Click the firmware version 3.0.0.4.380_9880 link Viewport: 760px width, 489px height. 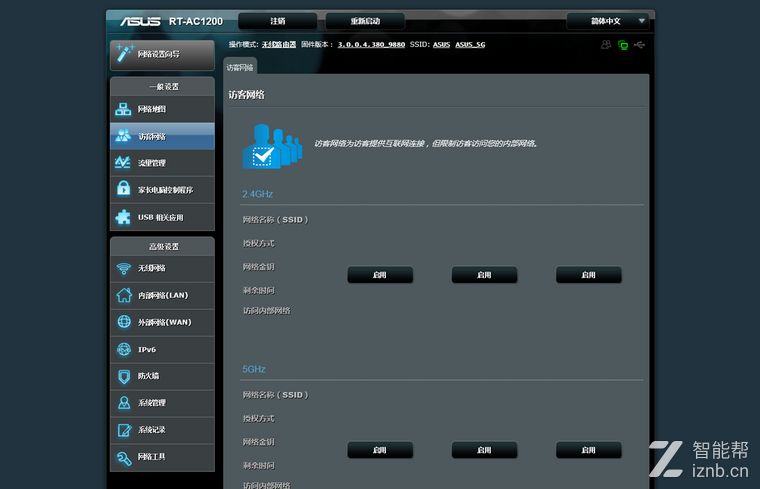[371, 45]
